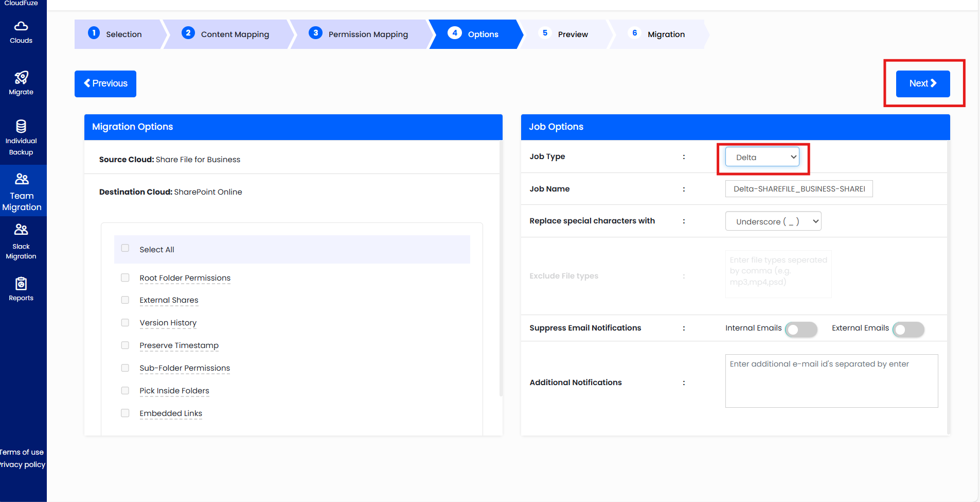Open Slack Migration in sidebar

tap(21, 241)
